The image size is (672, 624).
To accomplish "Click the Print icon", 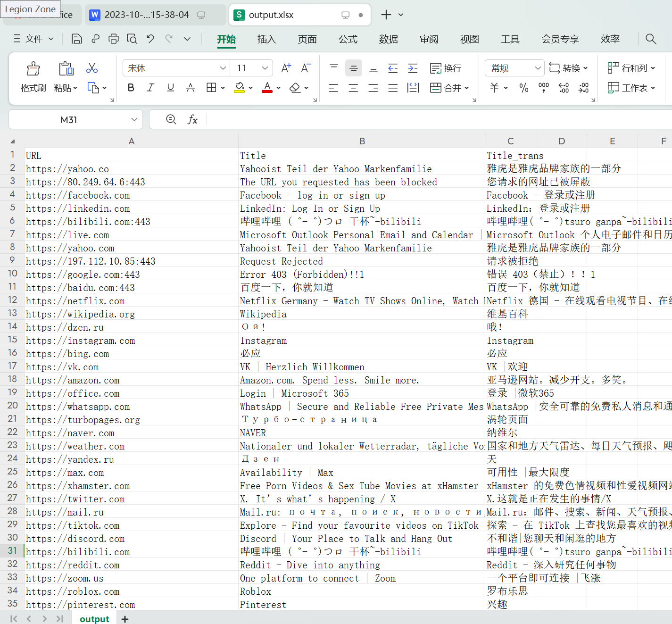I will coord(114,39).
